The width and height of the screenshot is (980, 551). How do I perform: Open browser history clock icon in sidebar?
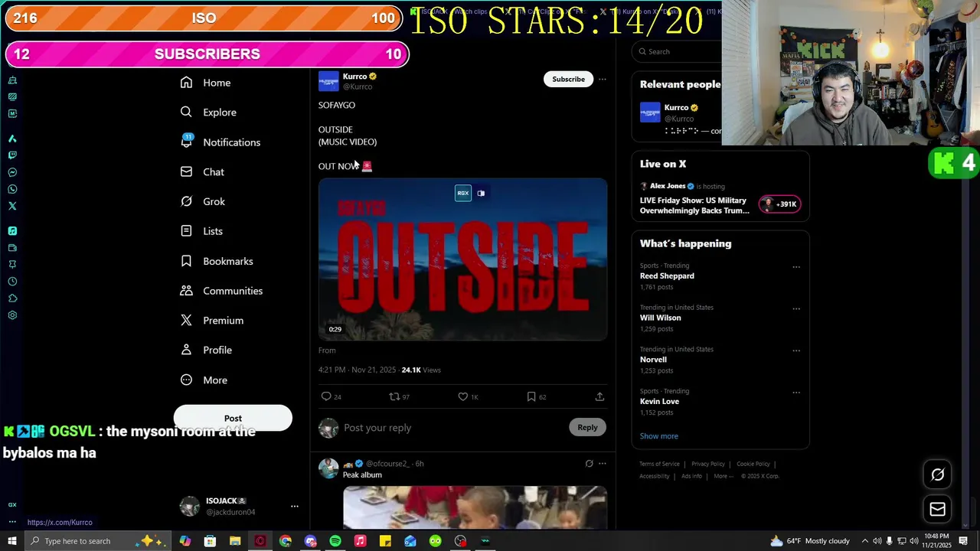(12, 281)
